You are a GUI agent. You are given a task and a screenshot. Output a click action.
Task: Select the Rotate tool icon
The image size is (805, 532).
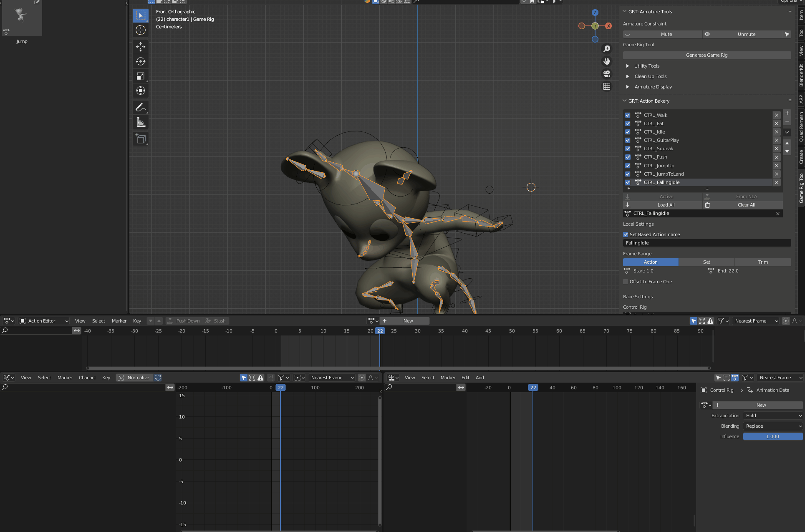[x=141, y=61]
